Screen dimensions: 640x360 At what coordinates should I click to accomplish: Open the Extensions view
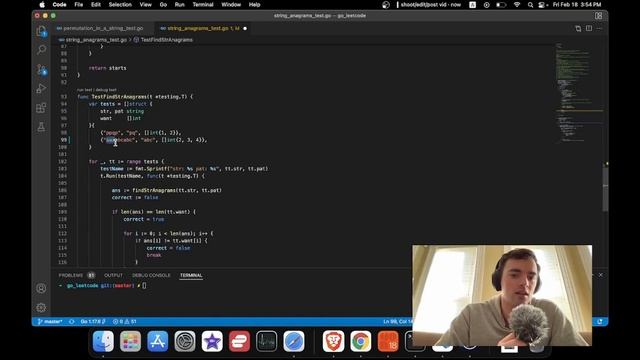click(x=41, y=108)
